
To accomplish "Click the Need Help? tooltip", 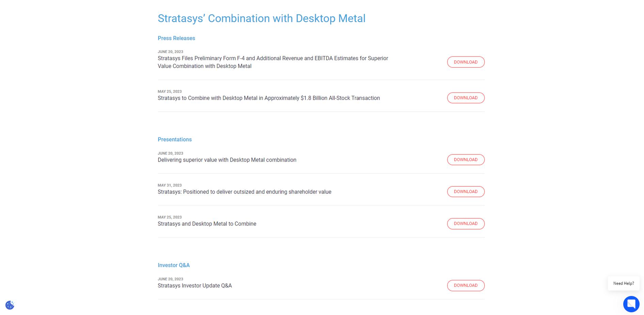I will click(x=623, y=283).
